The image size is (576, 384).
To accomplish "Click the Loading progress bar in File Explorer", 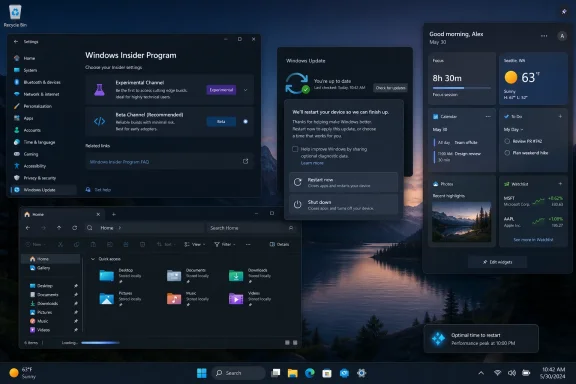I will [100, 342].
